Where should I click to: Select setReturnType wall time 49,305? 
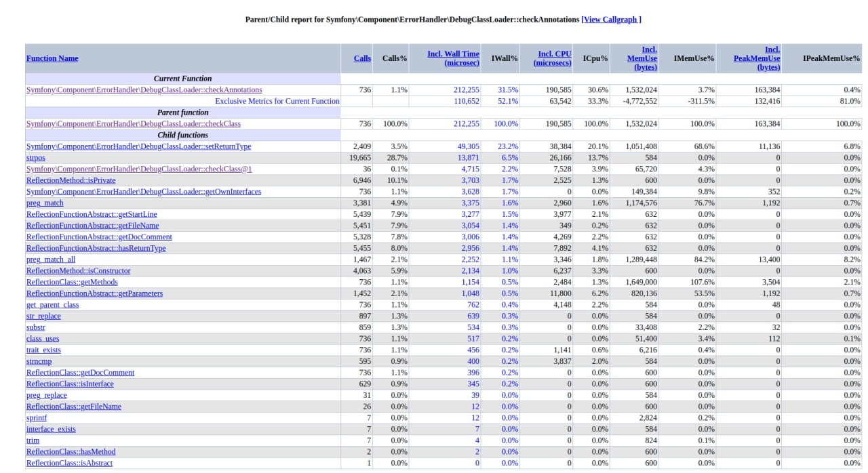coord(469,146)
